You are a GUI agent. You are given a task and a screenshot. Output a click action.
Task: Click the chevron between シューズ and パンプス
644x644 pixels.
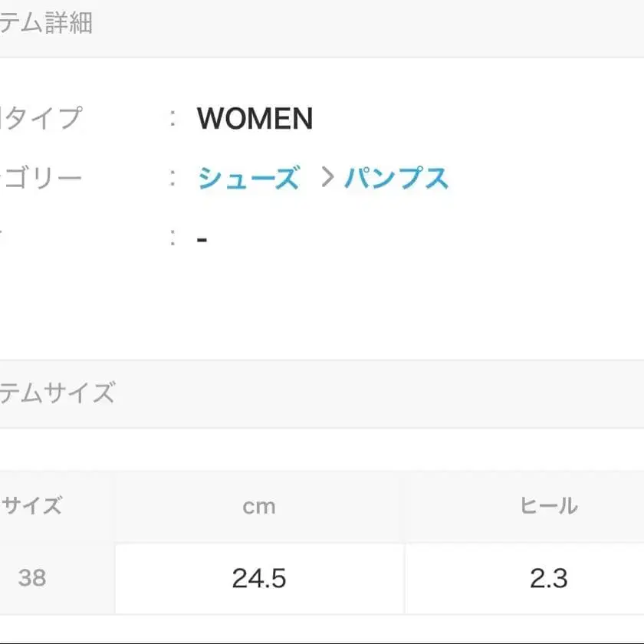pos(327,179)
